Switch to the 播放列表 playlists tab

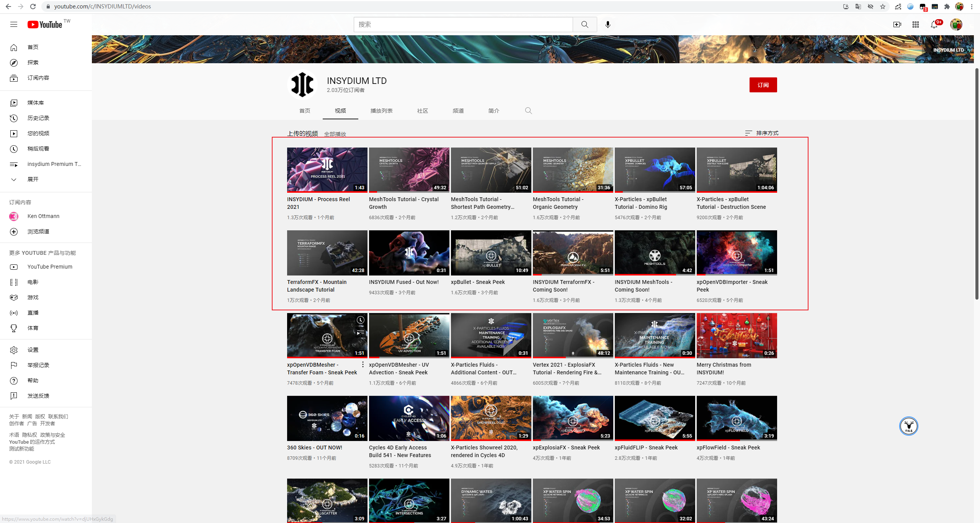click(381, 111)
